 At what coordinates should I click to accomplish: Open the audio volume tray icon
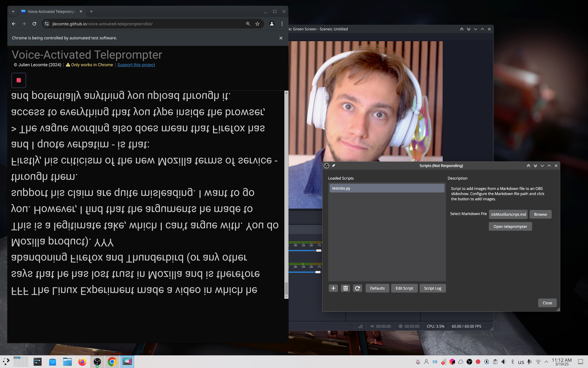click(504, 362)
